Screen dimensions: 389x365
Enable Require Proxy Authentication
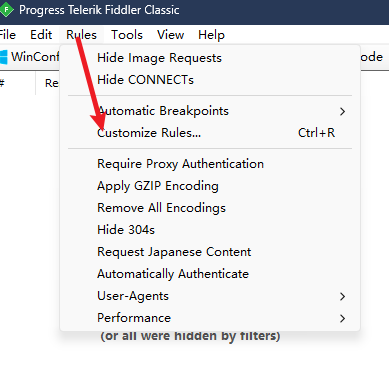coord(180,164)
